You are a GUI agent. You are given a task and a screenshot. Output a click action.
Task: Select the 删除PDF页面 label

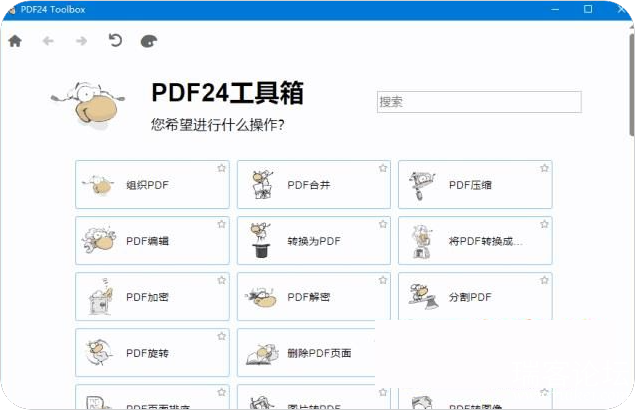click(x=319, y=353)
